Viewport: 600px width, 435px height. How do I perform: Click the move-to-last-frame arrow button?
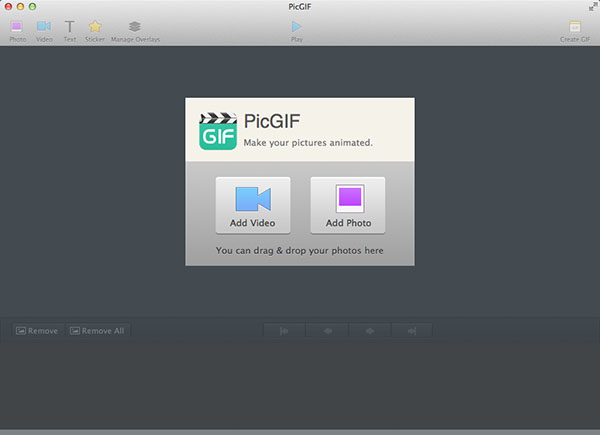point(412,331)
